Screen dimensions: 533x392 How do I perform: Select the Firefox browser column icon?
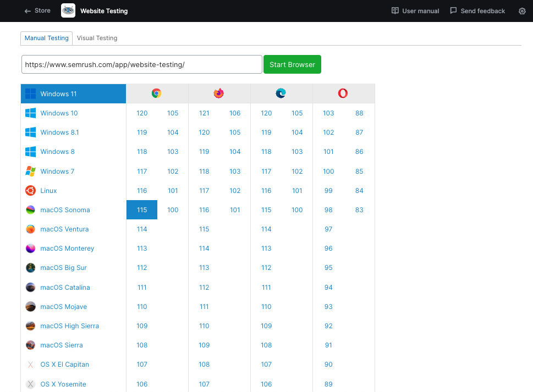[218, 93]
